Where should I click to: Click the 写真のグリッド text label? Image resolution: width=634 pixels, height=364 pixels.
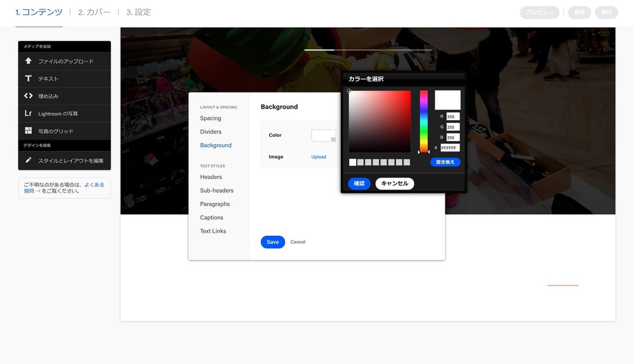(x=56, y=131)
